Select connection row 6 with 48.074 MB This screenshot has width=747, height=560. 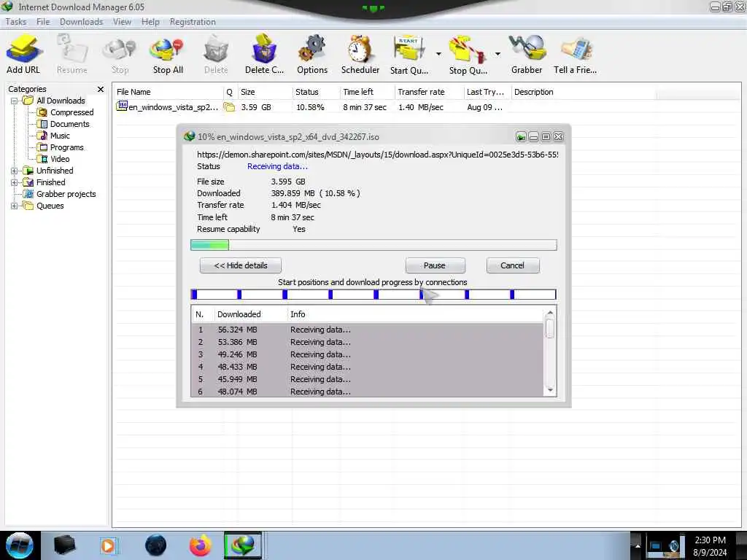[x=367, y=392]
